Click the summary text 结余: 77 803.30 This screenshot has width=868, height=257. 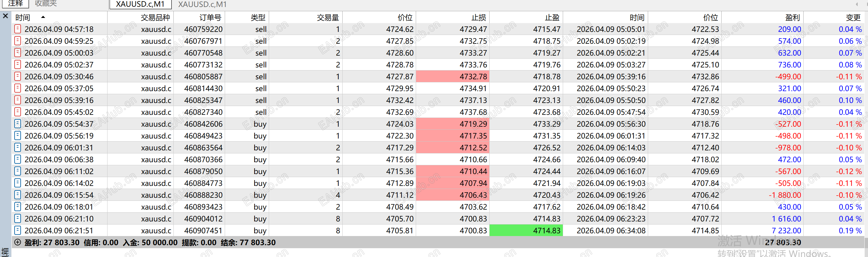[248, 242]
